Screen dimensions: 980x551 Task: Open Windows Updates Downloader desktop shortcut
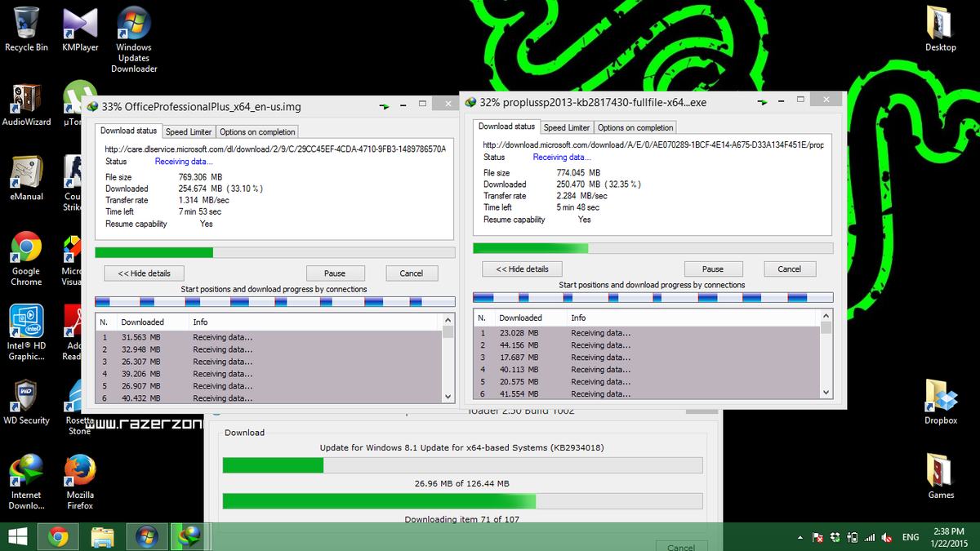tap(134, 39)
